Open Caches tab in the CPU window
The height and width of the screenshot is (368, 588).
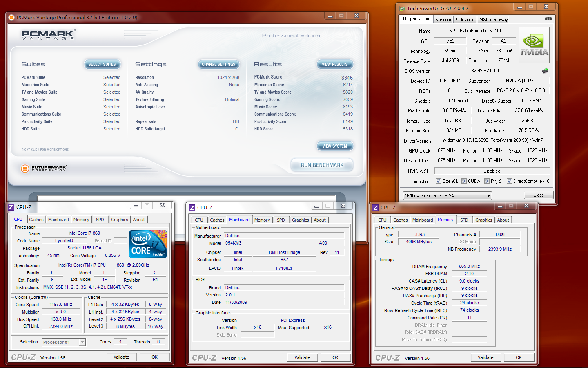pyautogui.click(x=36, y=220)
